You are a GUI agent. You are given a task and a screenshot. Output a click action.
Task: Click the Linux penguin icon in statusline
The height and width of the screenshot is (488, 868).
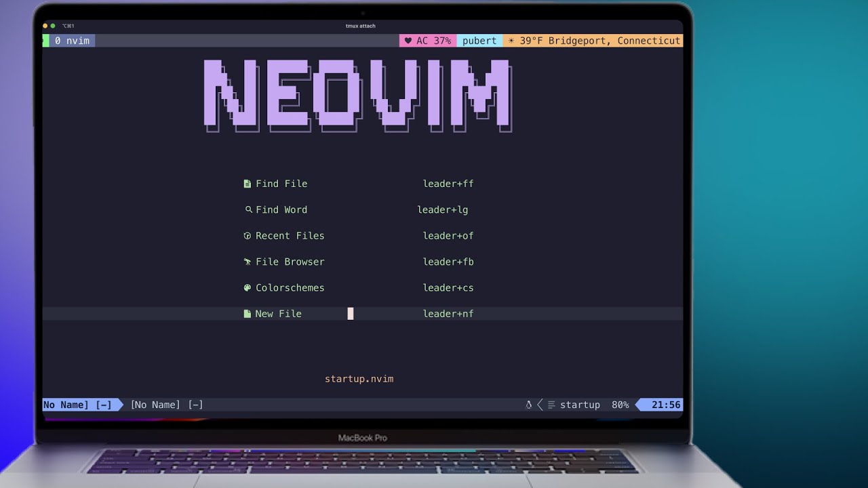click(529, 405)
